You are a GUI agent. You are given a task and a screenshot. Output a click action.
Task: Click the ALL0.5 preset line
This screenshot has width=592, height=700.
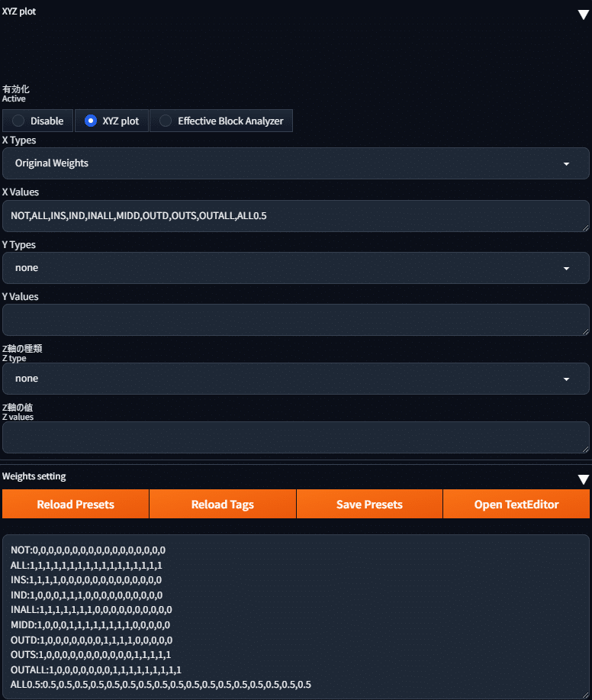(x=161, y=685)
